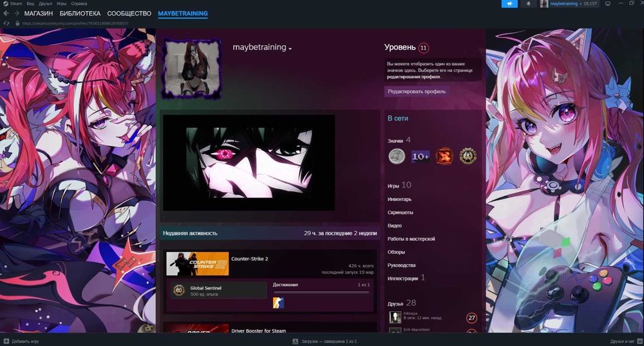Click the CS2 achievement icon
Image resolution: width=644 pixels, height=346 pixels.
coord(278,303)
